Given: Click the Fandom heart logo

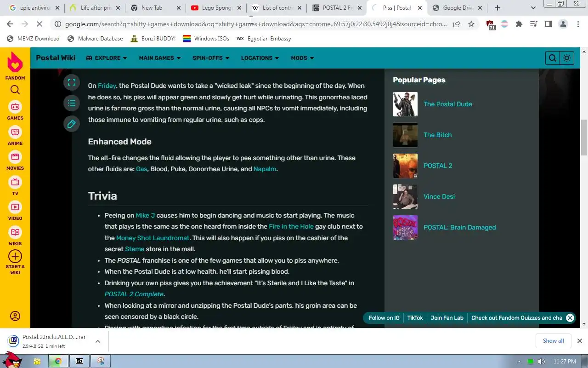Looking at the screenshot, I should click(x=15, y=62).
